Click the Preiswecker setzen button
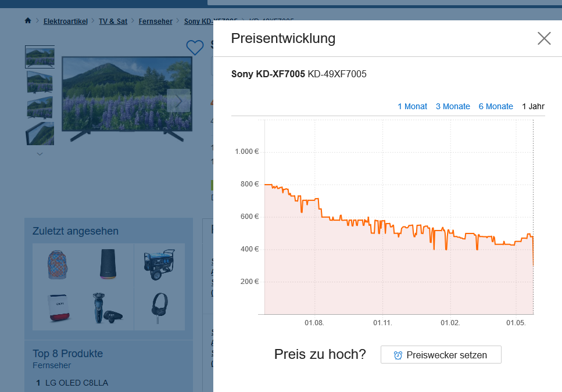This screenshot has width=562, height=392. coord(441,355)
